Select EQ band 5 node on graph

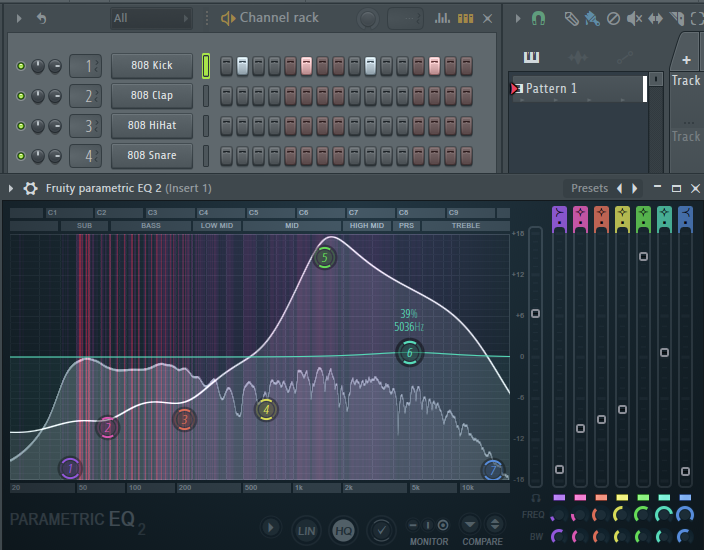pos(325,258)
